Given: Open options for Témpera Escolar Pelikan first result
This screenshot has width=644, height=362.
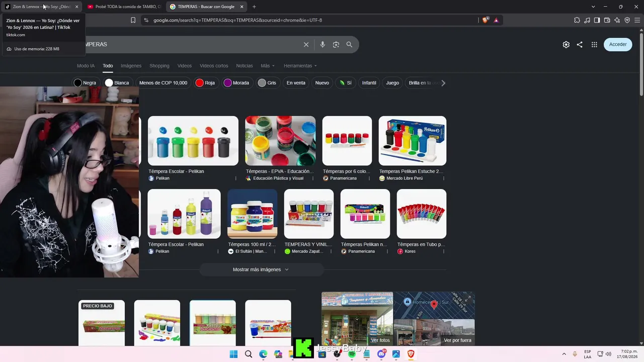Looking at the screenshot, I should click(235, 178).
